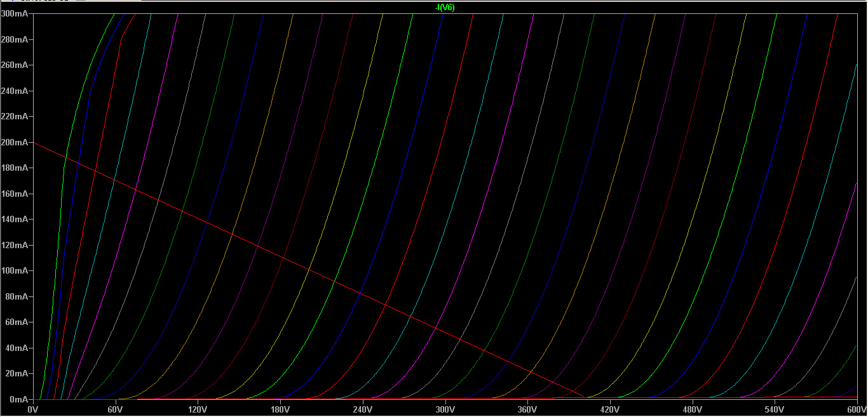Select the 80mA axis value
This screenshot has height=417, width=868.
tap(17, 296)
